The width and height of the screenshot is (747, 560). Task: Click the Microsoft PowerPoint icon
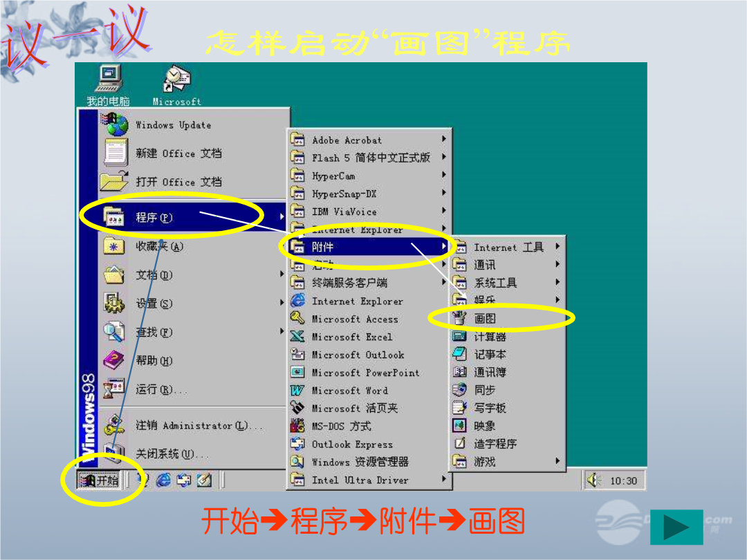[x=297, y=372]
